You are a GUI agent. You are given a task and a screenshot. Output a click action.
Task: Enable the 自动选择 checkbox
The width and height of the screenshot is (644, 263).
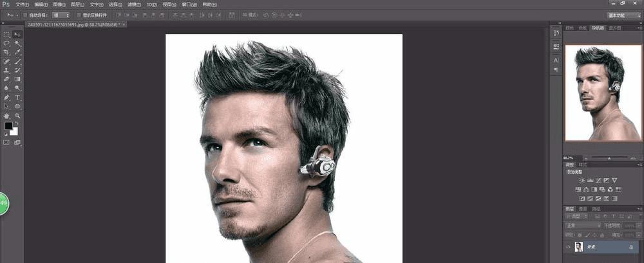click(x=24, y=15)
